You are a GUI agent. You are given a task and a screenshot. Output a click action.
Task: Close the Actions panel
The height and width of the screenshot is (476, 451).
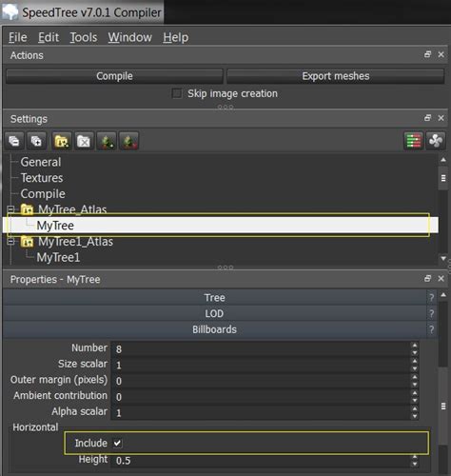point(441,54)
